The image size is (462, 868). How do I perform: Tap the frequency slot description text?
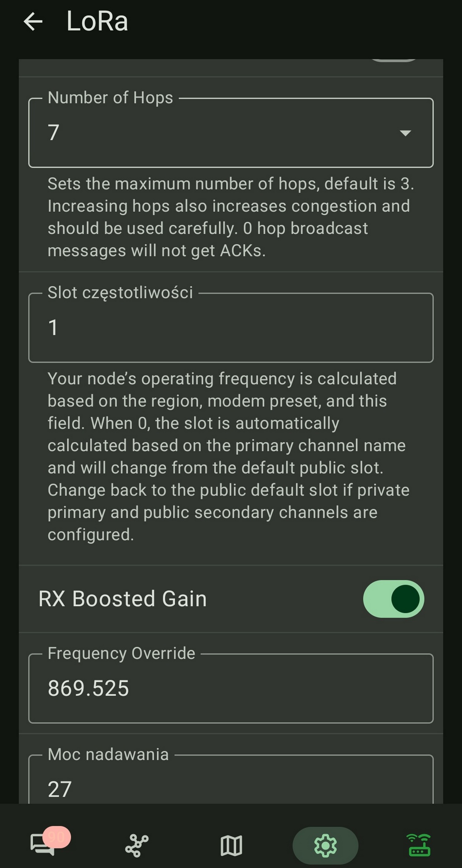click(x=228, y=457)
